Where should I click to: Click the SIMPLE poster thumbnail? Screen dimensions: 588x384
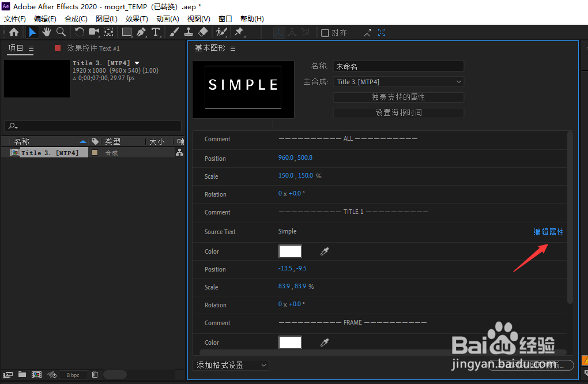tap(243, 89)
